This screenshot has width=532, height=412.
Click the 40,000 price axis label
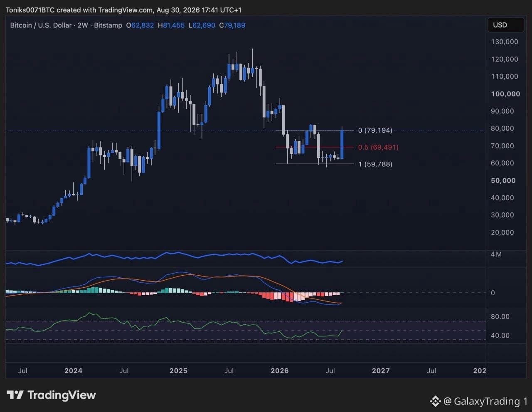pos(502,198)
